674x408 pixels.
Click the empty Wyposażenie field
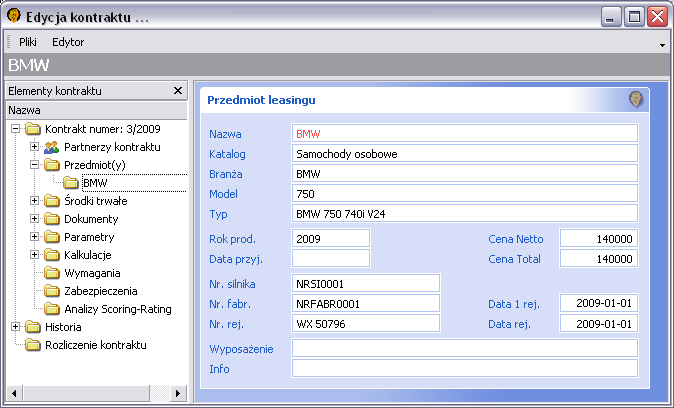[465, 348]
